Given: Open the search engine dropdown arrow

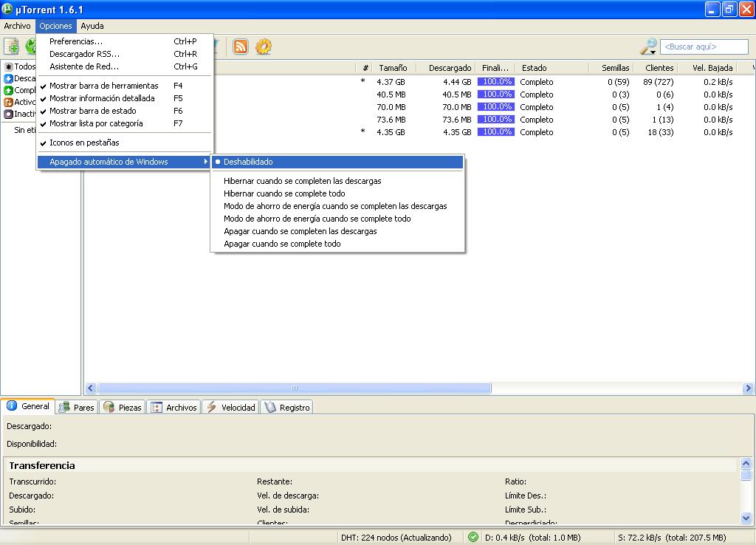Looking at the screenshot, I should (653, 52).
